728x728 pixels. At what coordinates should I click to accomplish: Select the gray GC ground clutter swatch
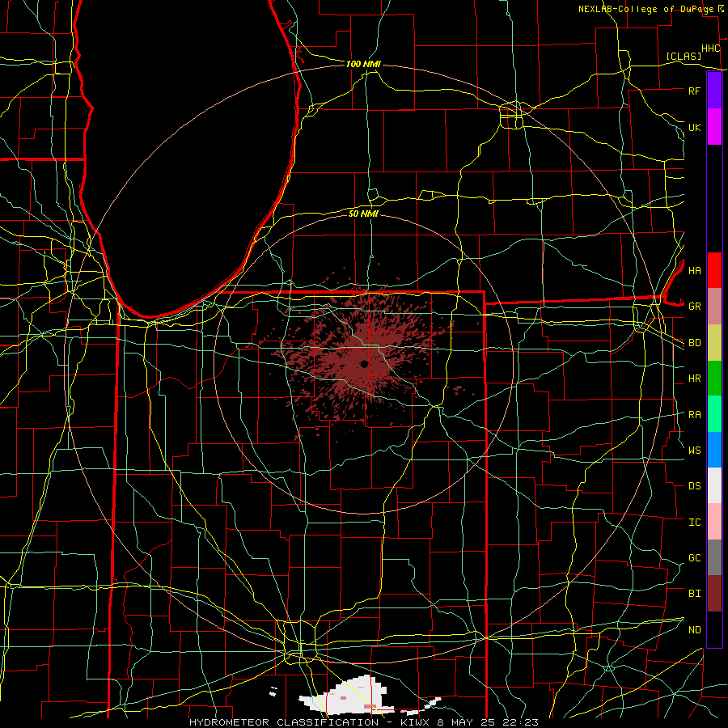coord(714,557)
